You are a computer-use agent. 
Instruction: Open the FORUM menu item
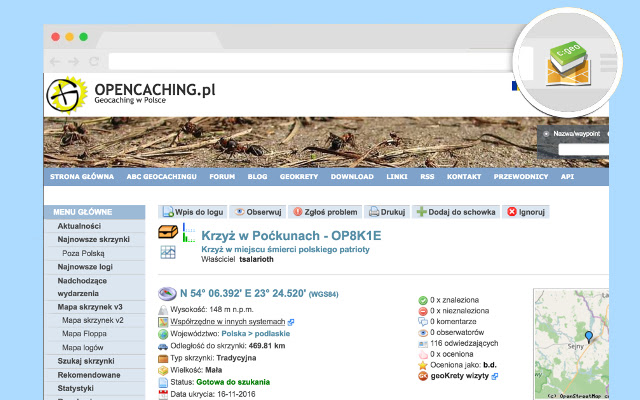pos(222,177)
